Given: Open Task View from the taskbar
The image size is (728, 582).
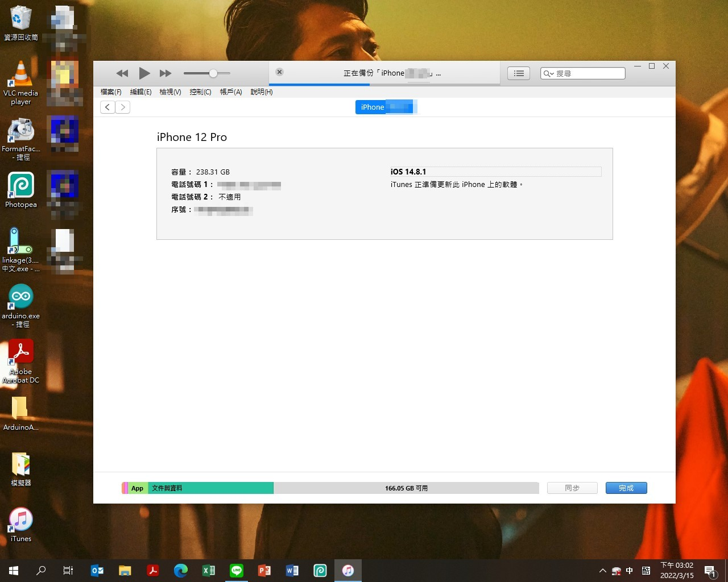Looking at the screenshot, I should click(68, 571).
